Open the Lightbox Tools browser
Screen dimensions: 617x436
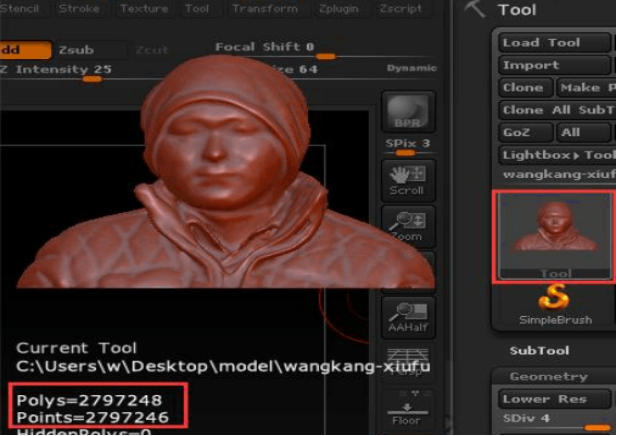pyautogui.click(x=555, y=155)
